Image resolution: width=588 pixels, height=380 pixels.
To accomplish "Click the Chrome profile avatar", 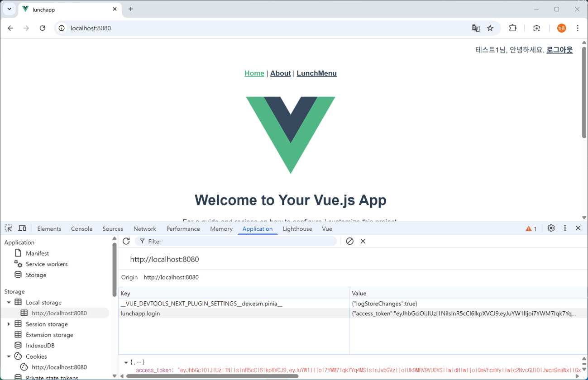I will (x=562, y=28).
